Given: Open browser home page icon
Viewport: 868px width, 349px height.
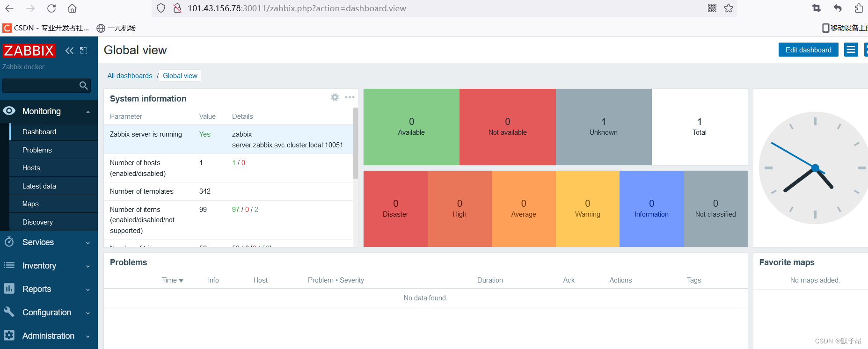Looking at the screenshot, I should click(x=72, y=8).
